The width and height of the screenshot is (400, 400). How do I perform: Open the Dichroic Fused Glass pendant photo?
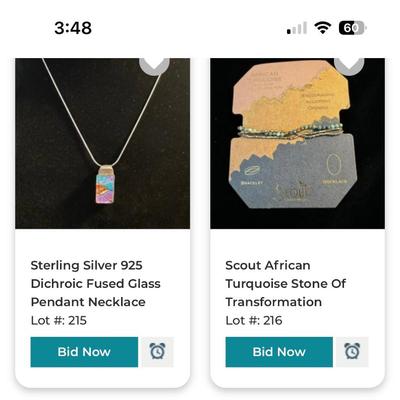(103, 143)
